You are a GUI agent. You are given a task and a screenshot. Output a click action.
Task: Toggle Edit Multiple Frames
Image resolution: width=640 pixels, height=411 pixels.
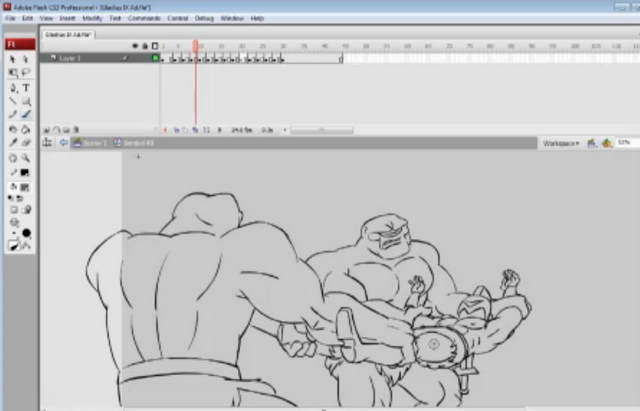(x=195, y=130)
